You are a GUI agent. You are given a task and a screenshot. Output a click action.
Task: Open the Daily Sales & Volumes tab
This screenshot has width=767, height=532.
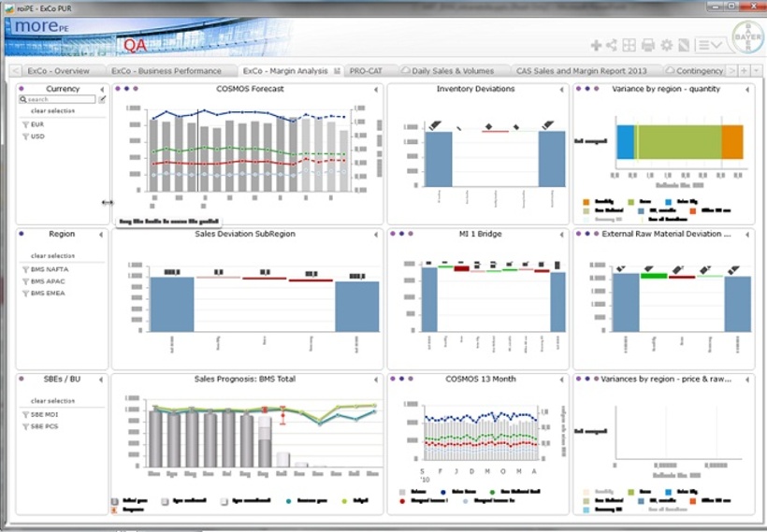pyautogui.click(x=453, y=71)
